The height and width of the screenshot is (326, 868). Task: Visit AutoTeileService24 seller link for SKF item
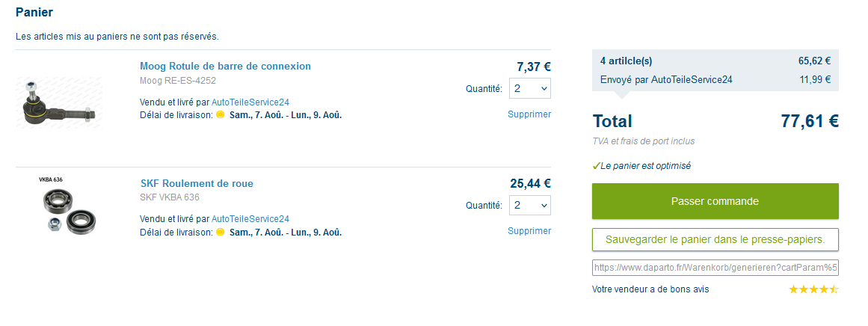click(250, 219)
